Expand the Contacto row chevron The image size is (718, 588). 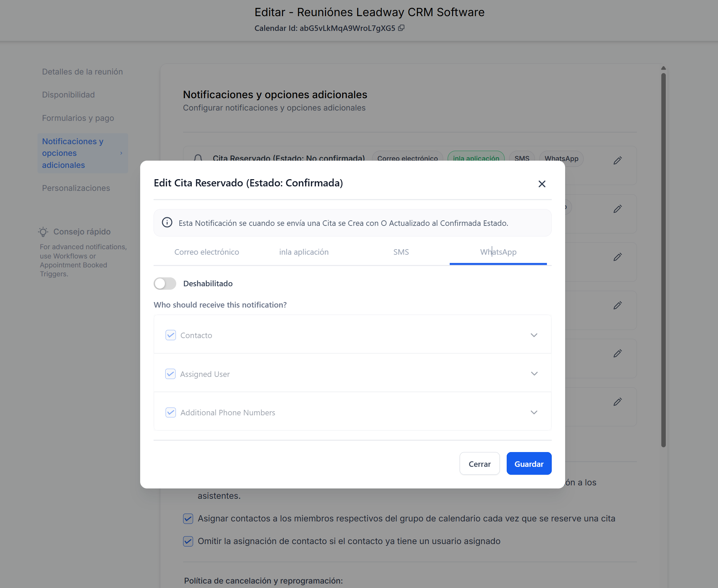coord(534,335)
